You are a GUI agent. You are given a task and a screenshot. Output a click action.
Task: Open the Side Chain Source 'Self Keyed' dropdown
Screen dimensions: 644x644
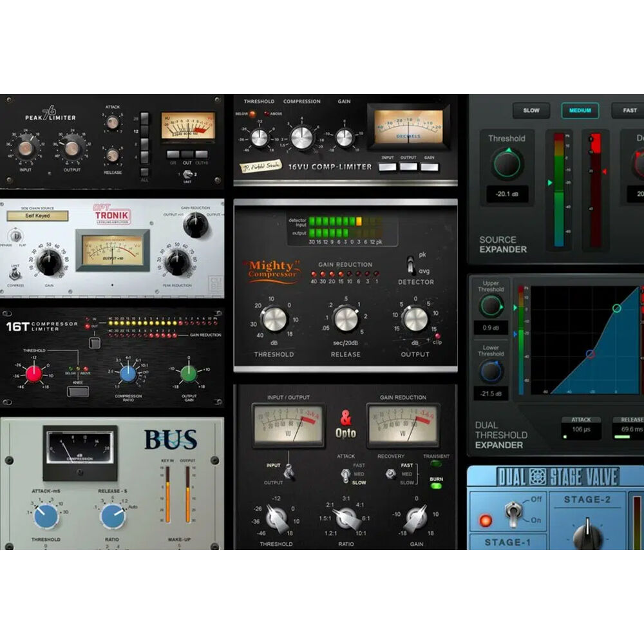[37, 216]
